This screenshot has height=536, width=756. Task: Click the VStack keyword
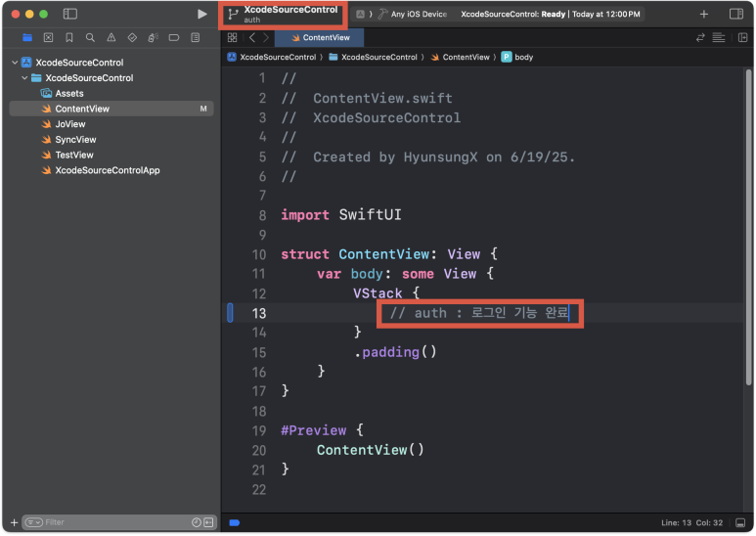pos(378,293)
